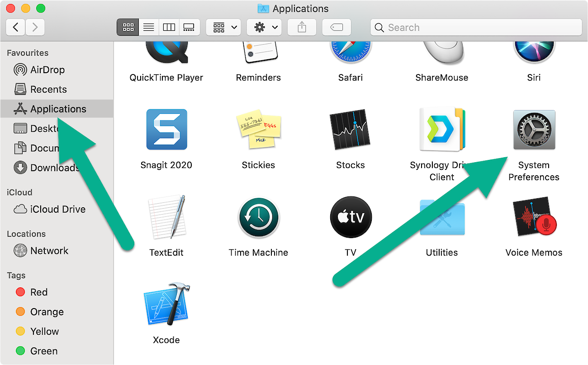Select iCloud Drive in the sidebar
Image resolution: width=588 pixels, height=365 pixels.
(x=57, y=210)
